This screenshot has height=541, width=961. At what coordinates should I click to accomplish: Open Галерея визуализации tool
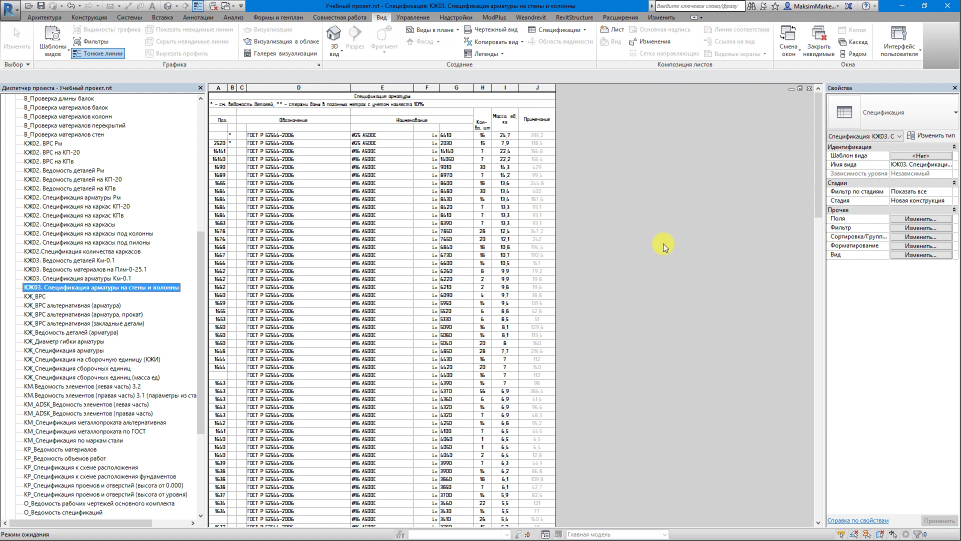(x=280, y=53)
